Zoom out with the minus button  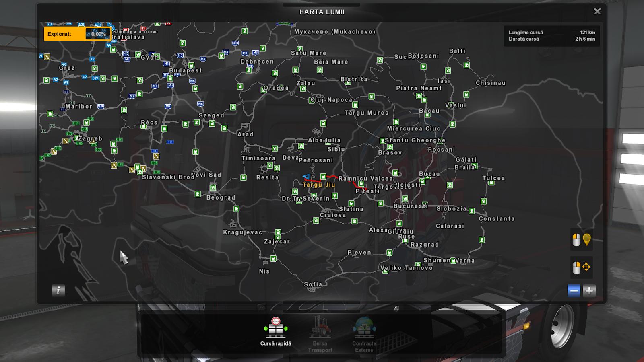574,290
